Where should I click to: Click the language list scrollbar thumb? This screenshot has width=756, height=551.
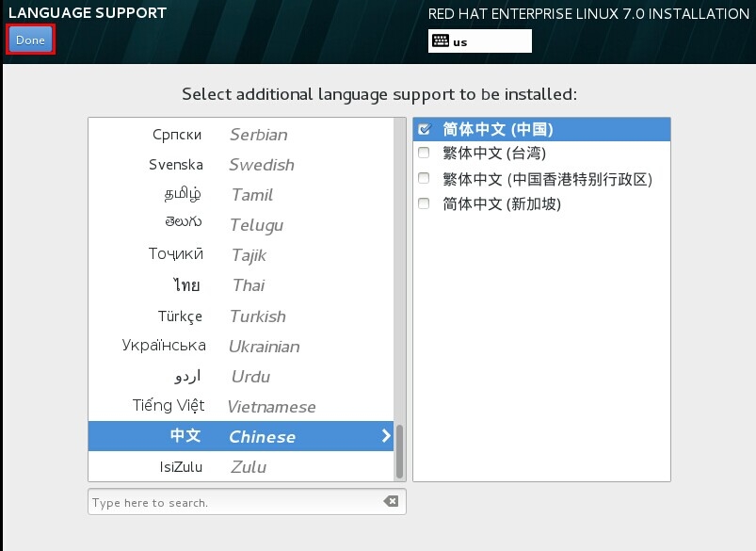click(399, 451)
